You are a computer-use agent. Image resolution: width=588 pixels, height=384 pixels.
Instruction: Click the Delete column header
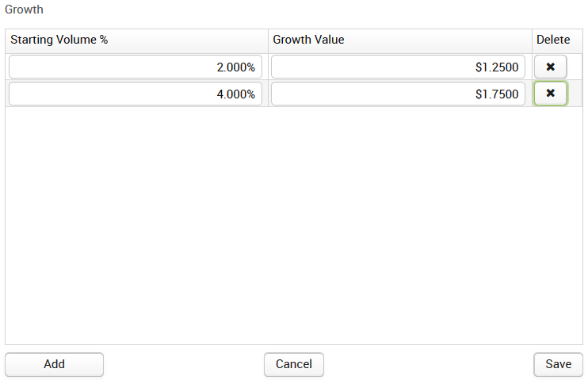click(553, 40)
